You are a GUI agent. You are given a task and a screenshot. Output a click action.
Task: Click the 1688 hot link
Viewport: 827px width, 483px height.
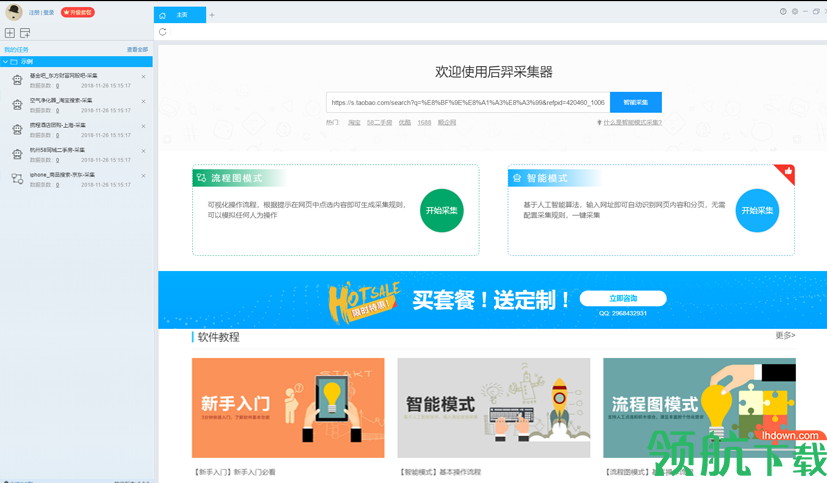424,122
